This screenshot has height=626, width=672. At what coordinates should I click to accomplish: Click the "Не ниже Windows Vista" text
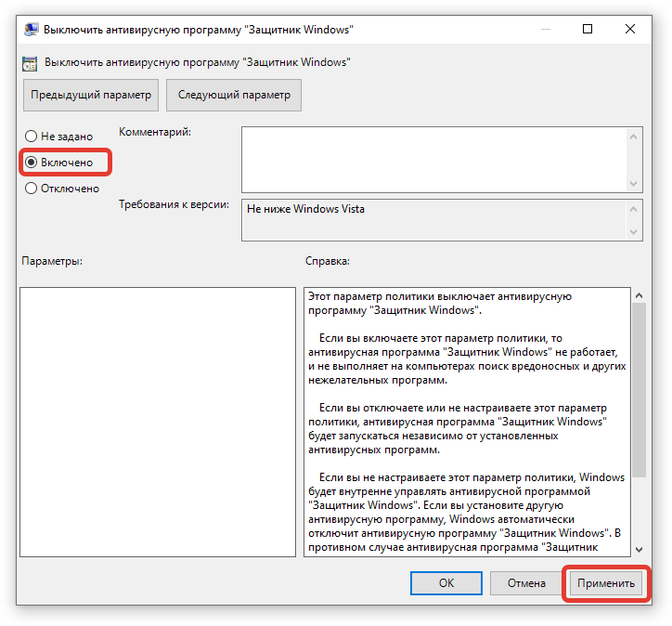pyautogui.click(x=305, y=209)
